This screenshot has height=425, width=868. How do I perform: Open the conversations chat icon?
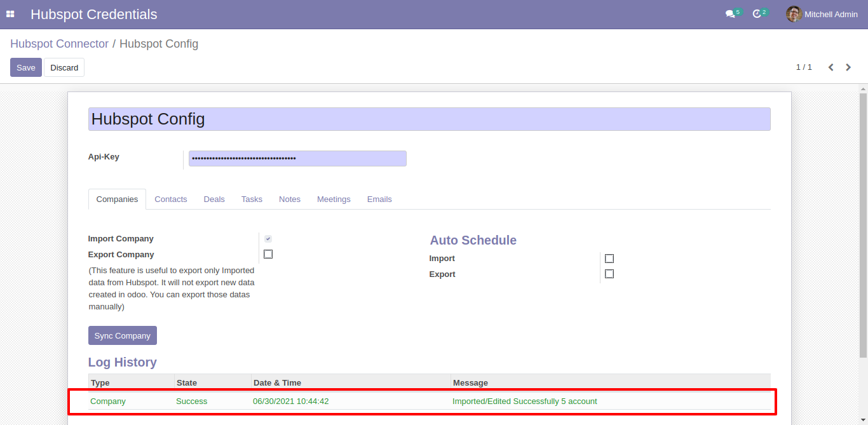pyautogui.click(x=730, y=14)
